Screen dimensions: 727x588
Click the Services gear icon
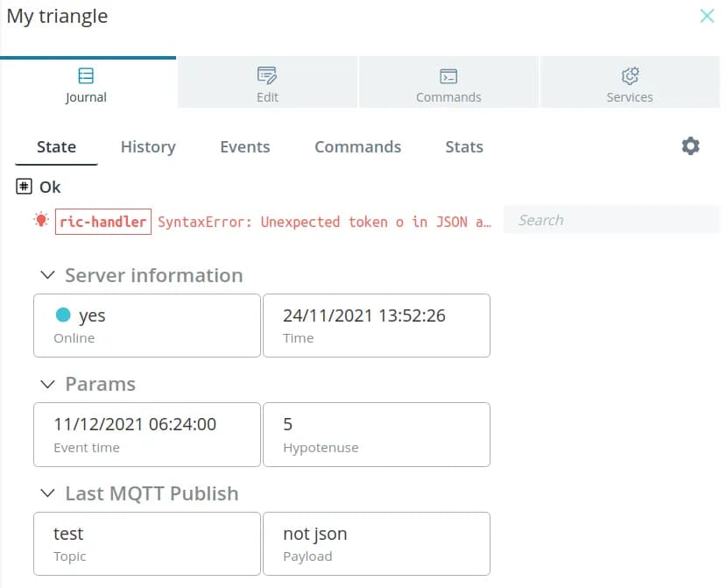click(x=630, y=75)
